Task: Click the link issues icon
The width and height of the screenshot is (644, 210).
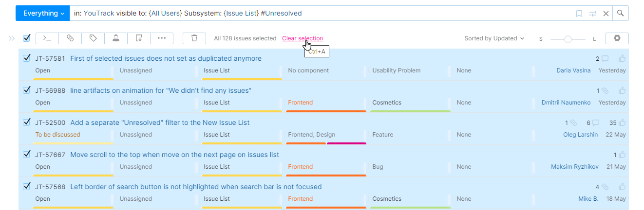Action: 70,38
